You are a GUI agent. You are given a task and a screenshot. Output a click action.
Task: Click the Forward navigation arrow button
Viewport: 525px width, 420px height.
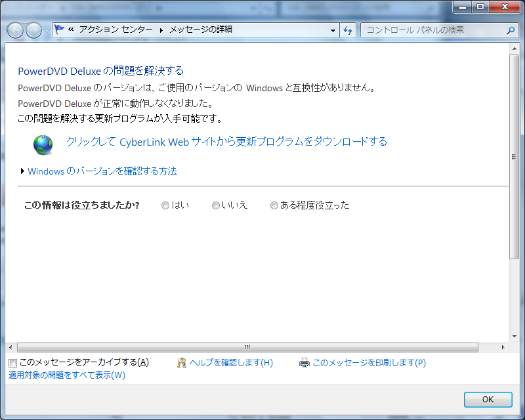[x=34, y=30]
